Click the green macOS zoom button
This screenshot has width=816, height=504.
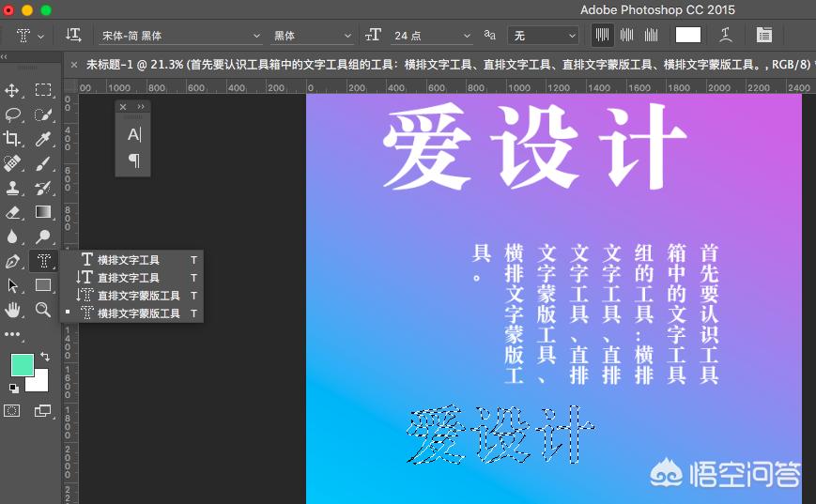[46, 10]
